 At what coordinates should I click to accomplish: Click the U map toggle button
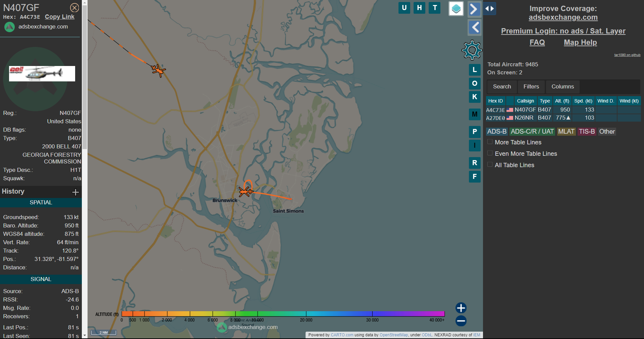(404, 8)
